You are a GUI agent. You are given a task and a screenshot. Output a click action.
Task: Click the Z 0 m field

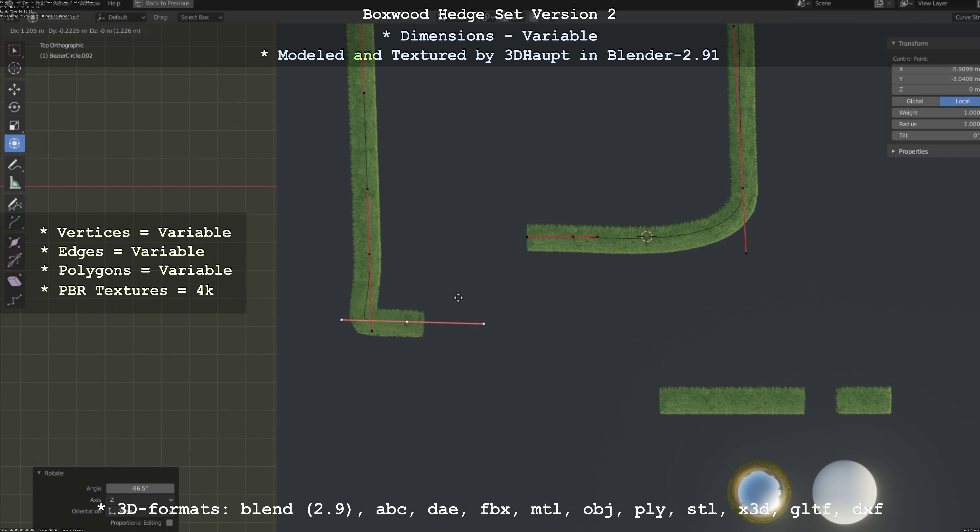(936, 89)
